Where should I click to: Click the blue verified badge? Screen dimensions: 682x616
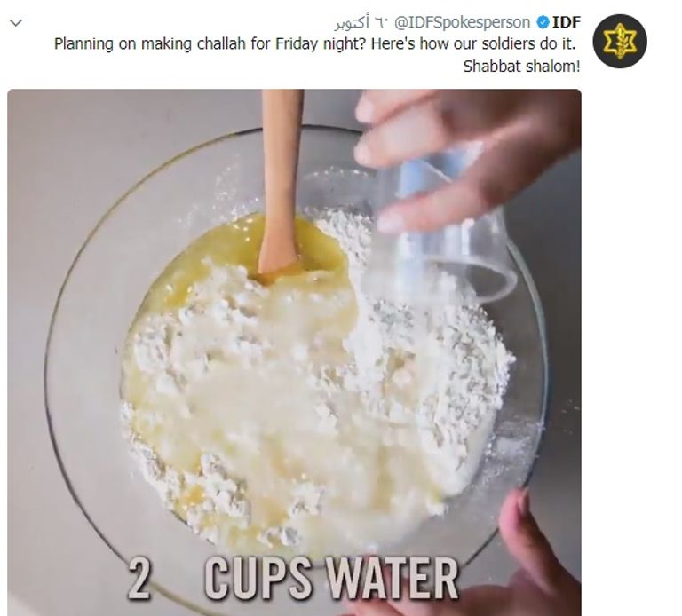pyautogui.click(x=543, y=22)
